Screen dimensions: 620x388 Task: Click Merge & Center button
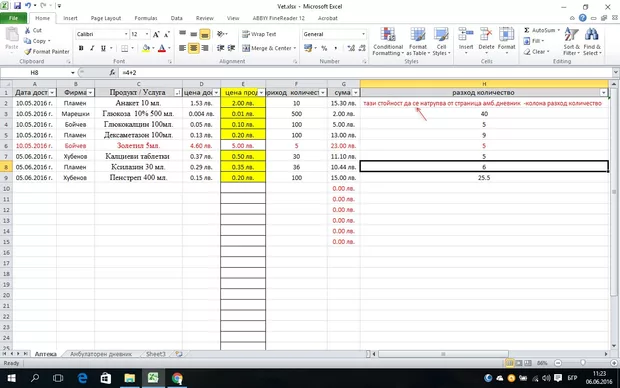pyautogui.click(x=269, y=48)
